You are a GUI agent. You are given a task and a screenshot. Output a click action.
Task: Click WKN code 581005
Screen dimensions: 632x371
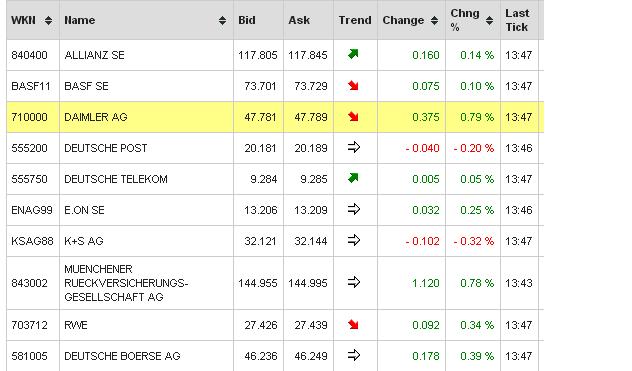pyautogui.click(x=29, y=356)
